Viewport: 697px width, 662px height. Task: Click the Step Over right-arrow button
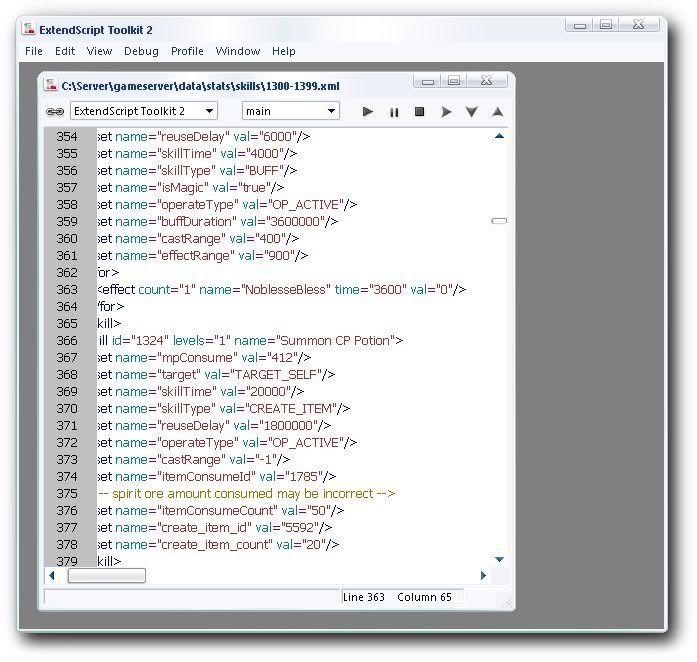point(446,112)
